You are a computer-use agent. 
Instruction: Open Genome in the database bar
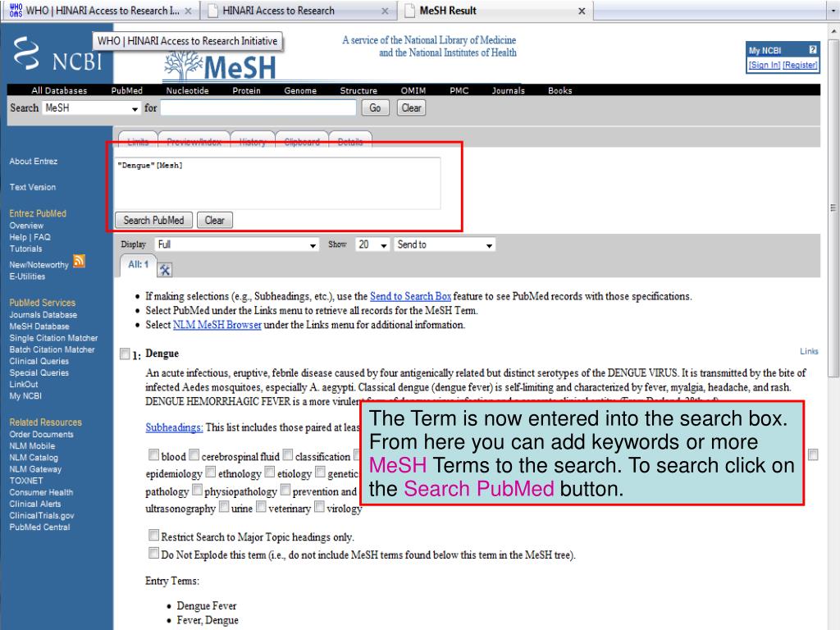[300, 90]
